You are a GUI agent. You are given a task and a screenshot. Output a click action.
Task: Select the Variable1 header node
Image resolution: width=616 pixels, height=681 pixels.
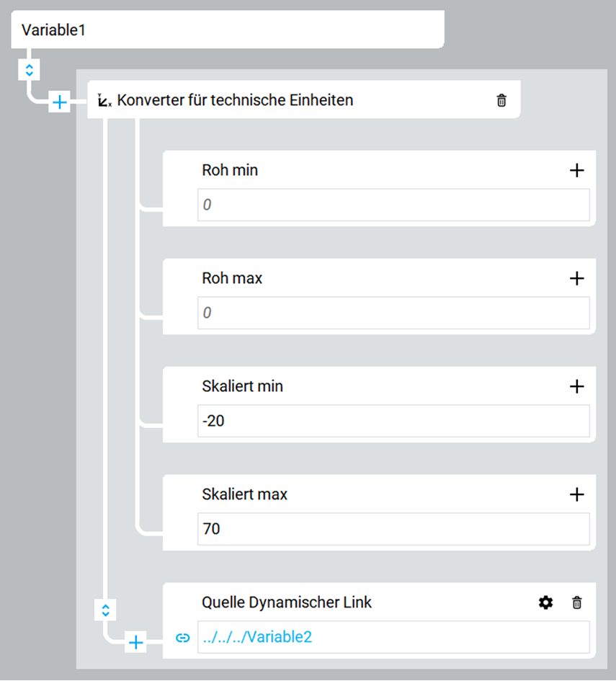tap(228, 30)
